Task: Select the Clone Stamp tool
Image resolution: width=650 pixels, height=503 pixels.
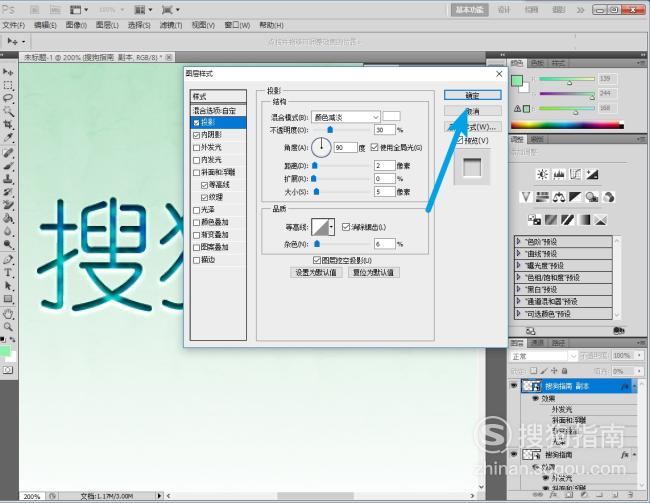Action: 8,179
